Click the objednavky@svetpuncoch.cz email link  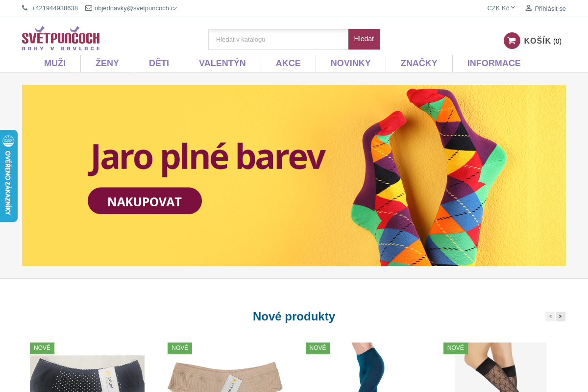tap(136, 8)
